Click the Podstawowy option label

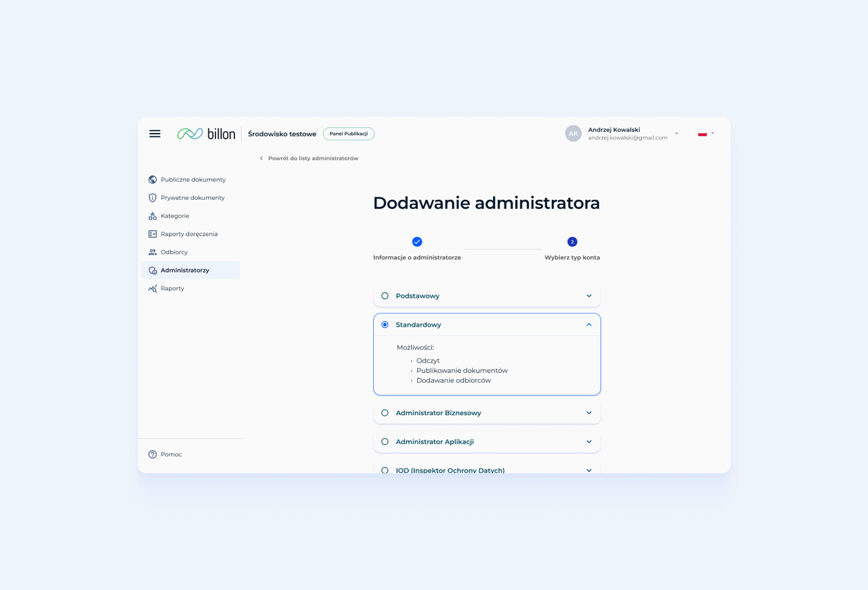click(418, 296)
